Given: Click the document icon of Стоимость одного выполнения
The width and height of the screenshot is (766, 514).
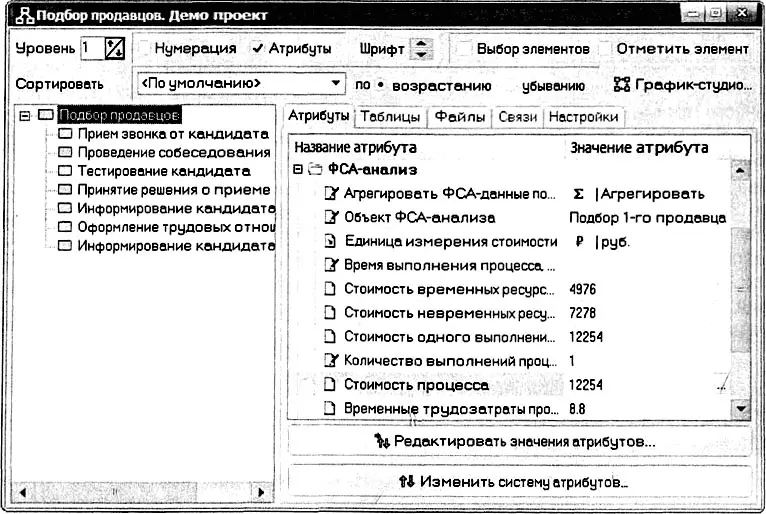Looking at the screenshot, I should coord(330,336).
